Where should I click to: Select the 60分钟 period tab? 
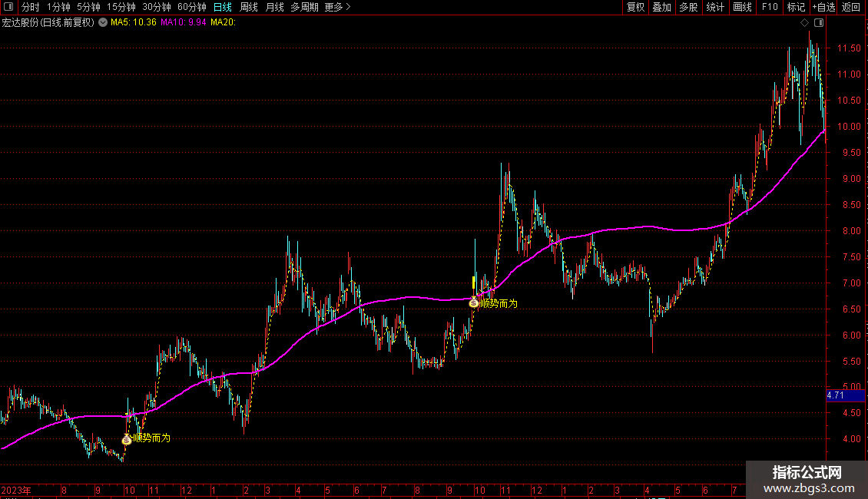pos(191,7)
